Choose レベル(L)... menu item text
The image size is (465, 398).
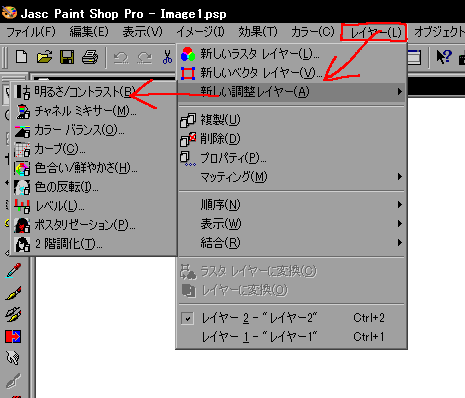point(60,206)
